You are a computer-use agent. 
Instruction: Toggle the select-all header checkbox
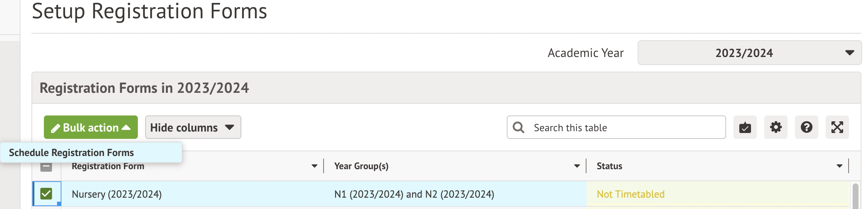[46, 167]
